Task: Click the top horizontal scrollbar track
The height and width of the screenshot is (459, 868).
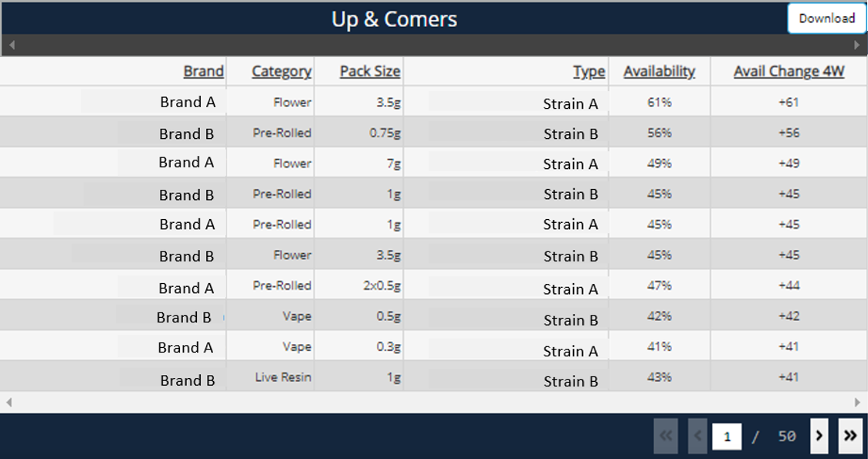Action: point(432,46)
